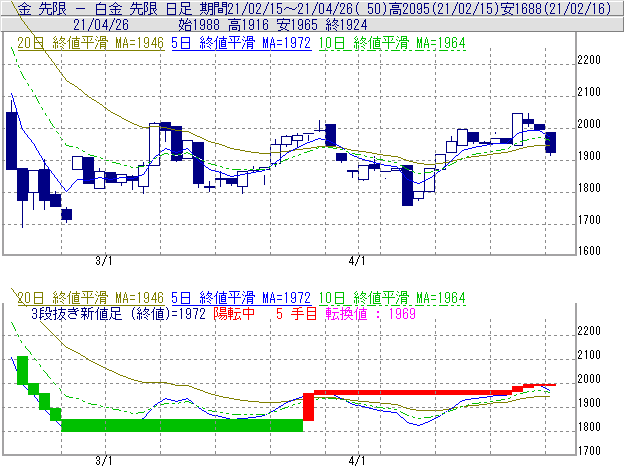This screenshot has width=624, height=473.
Task: Click the closing value 終1924
Action: pos(346,25)
